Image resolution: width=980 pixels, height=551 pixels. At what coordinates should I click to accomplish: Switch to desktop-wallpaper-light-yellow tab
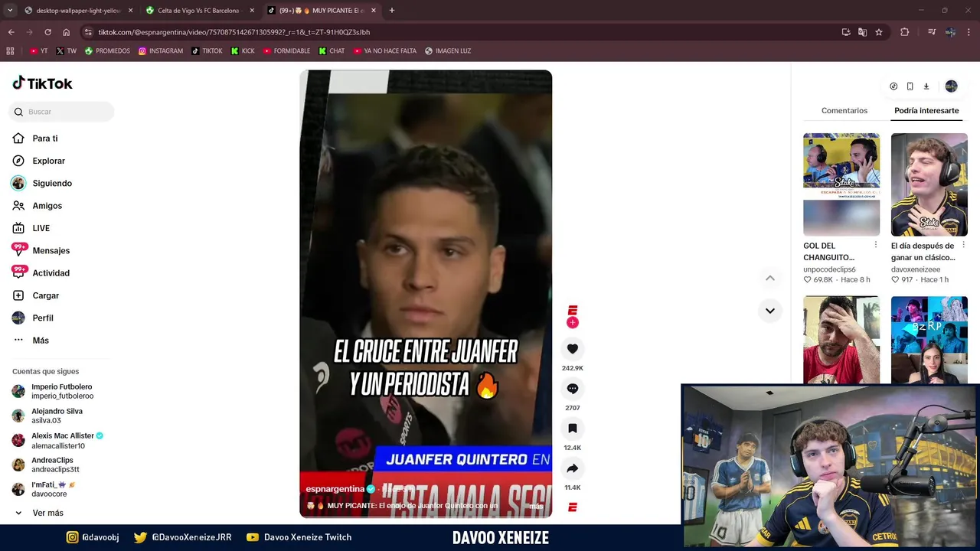click(78, 11)
